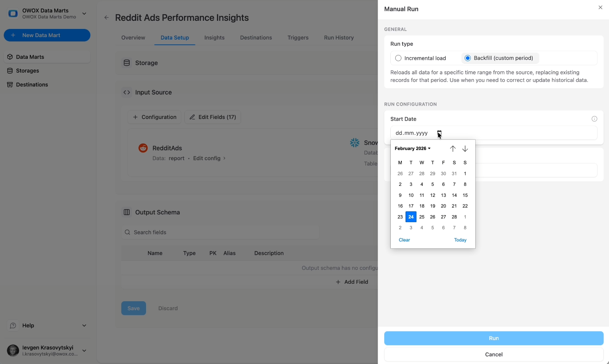609x364 pixels.
Task: Select the Backfill custom period option
Action: 467,58
